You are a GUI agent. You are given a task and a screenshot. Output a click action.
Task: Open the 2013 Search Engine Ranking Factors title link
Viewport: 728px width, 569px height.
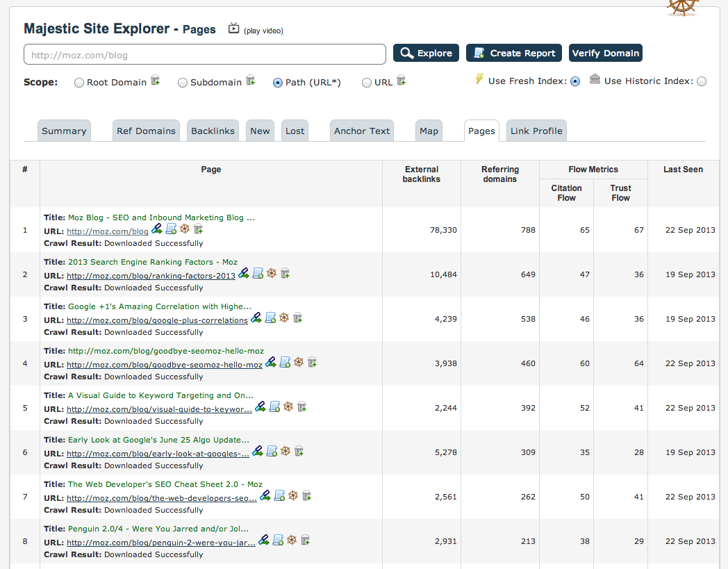[153, 262]
